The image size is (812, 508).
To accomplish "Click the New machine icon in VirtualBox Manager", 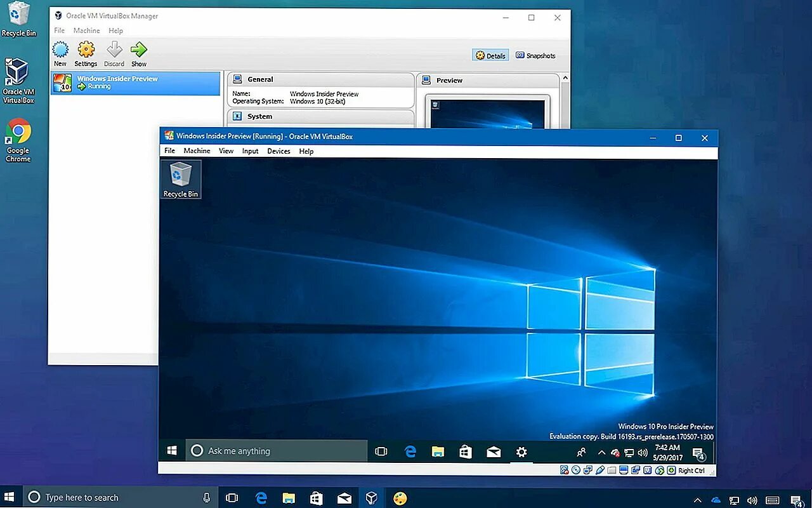I will 60,50.
